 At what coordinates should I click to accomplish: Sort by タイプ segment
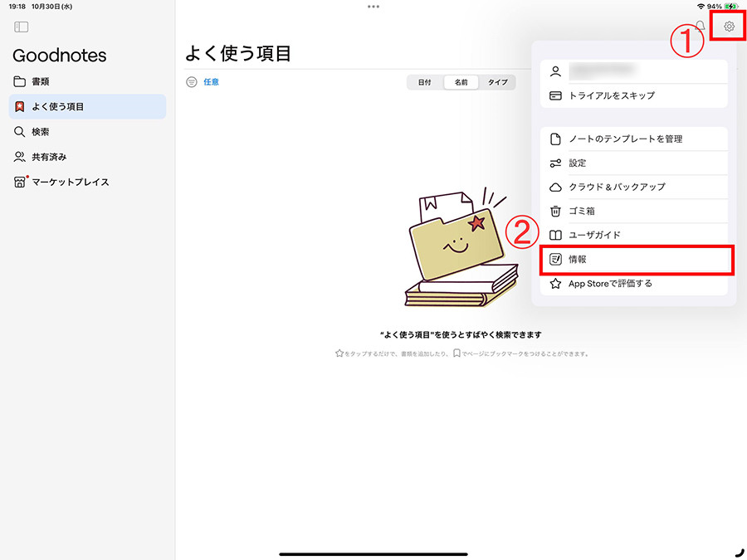pyautogui.click(x=497, y=82)
